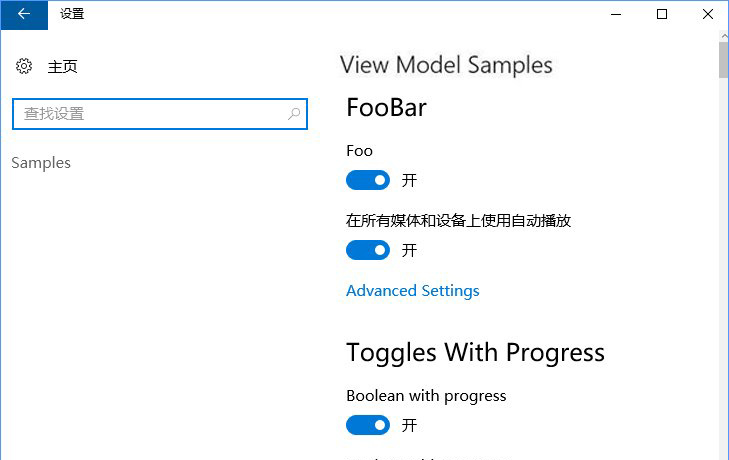The height and width of the screenshot is (460, 729).
Task: Click the gear icon beside 主页
Action: click(x=25, y=66)
